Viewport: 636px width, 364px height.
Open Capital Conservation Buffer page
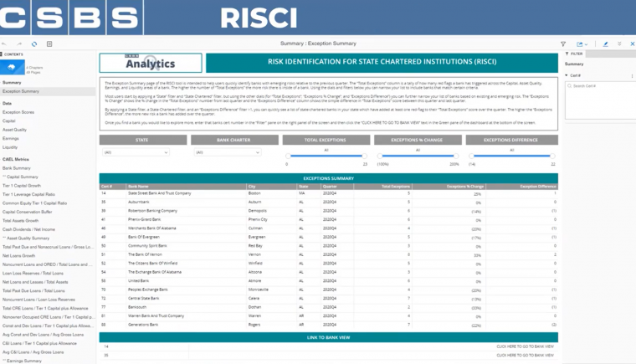(x=27, y=212)
